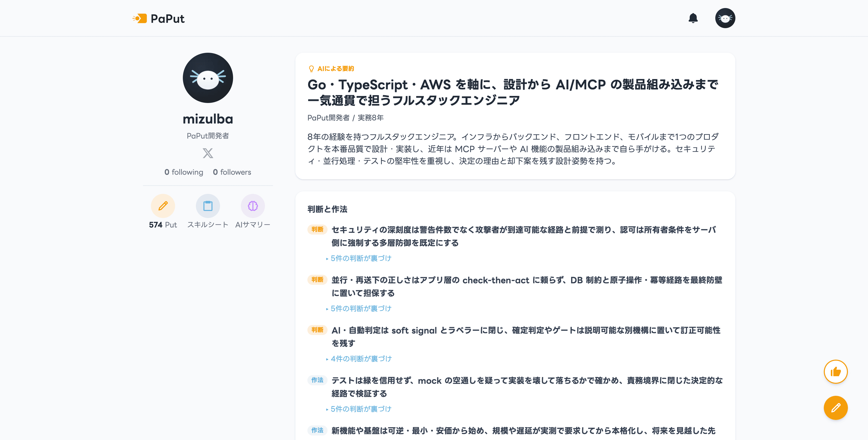Image resolution: width=868 pixels, height=440 pixels.
Task: Click the orange pencil floating button
Action: coord(836,408)
